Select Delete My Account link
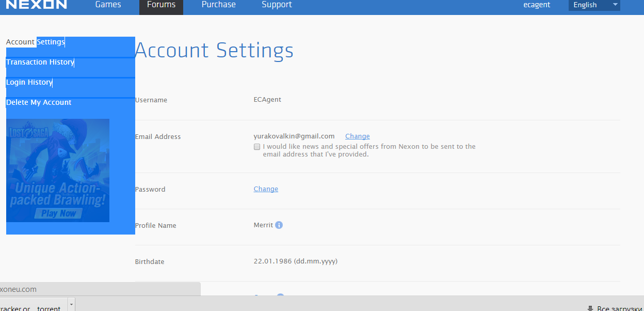The image size is (644, 311). coord(39,102)
